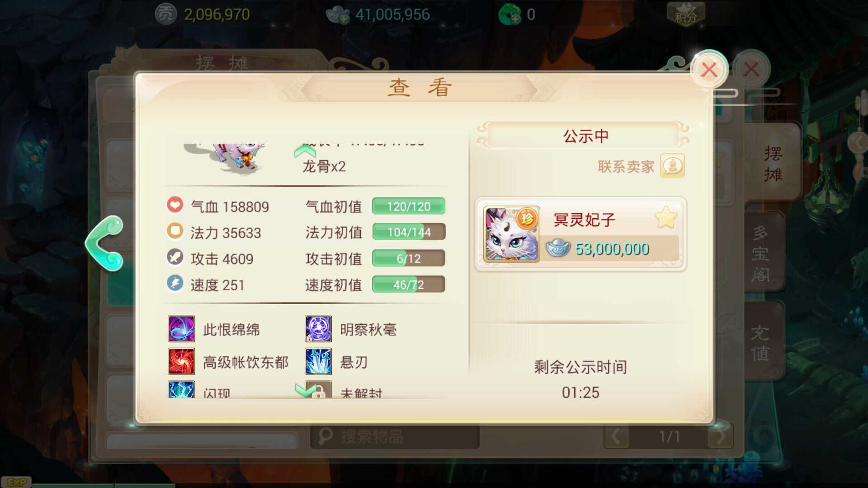Click the 气血初值 120/120 progress bar
This screenshot has width=868, height=488.
pyautogui.click(x=409, y=206)
